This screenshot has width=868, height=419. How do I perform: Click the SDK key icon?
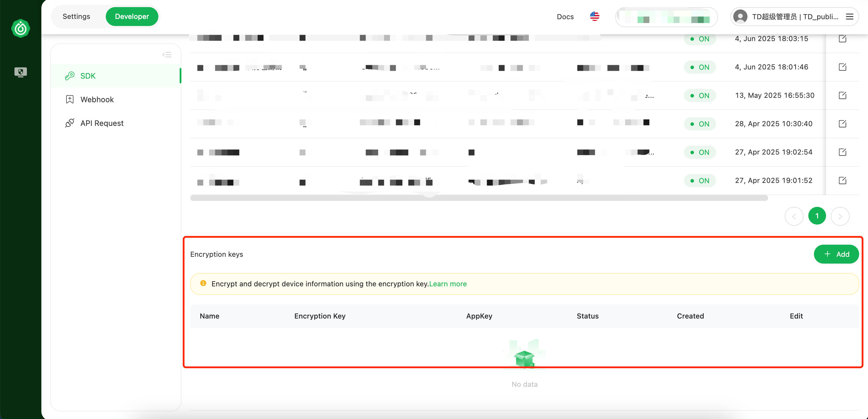(70, 76)
